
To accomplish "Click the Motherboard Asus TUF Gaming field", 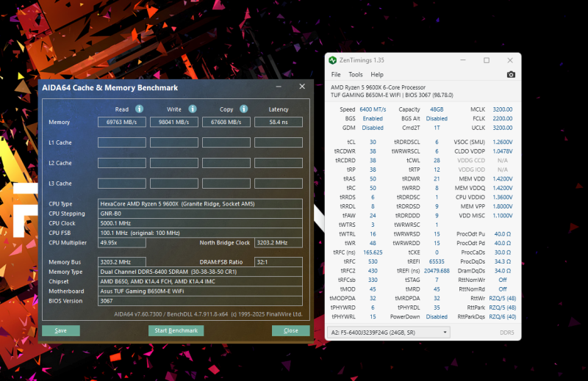I will [x=200, y=291].
